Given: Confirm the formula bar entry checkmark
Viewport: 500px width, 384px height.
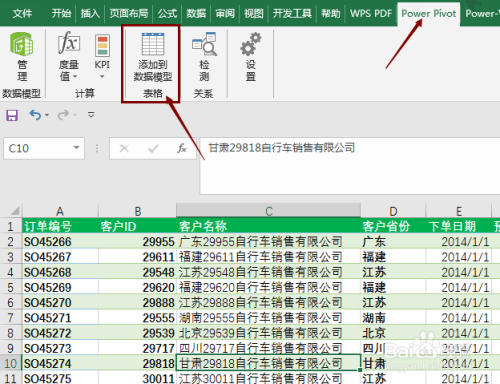Looking at the screenshot, I should (153, 148).
